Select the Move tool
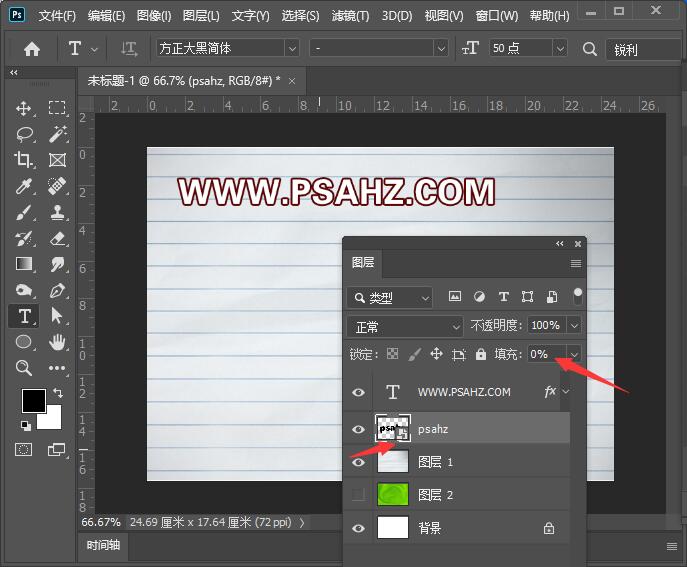Screen dimensions: 687x567 (24, 108)
